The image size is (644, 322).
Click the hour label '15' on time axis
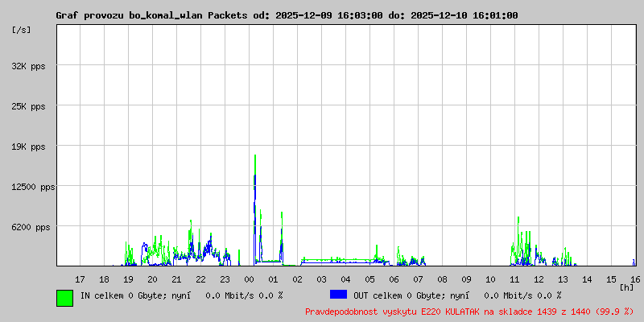[612, 279]
